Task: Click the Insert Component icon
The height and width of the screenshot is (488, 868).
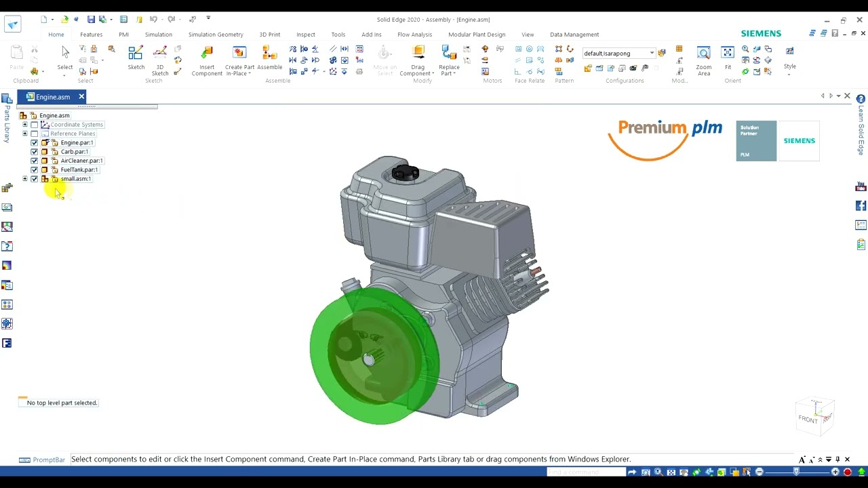Action: [x=207, y=53]
